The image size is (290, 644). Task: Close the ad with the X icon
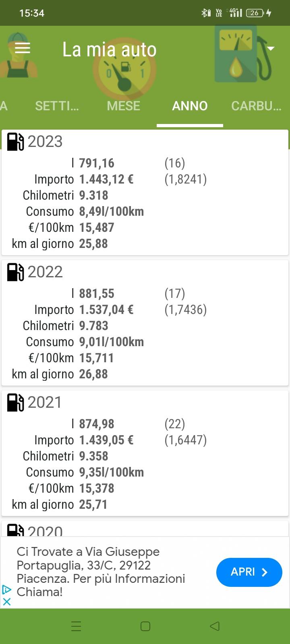click(x=7, y=602)
